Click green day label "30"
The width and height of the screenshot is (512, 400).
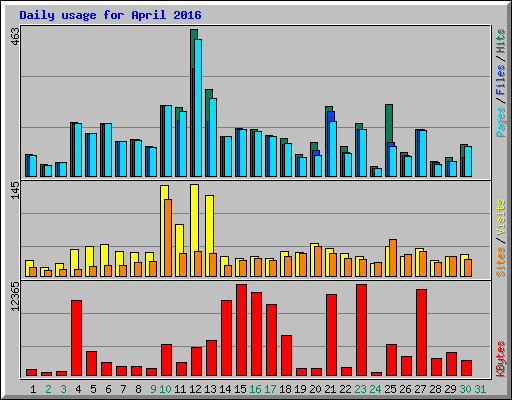click(x=465, y=389)
